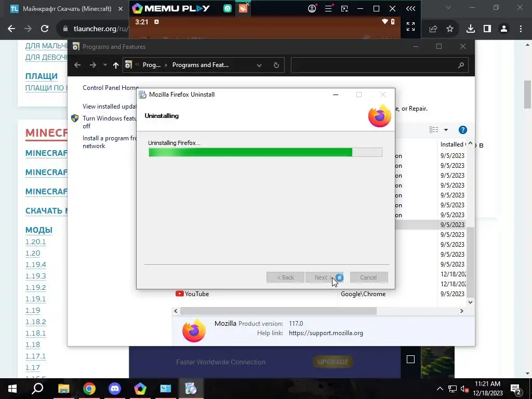This screenshot has width=532, height=399.
Task: Click the disabled Back button
Action: [x=285, y=277]
